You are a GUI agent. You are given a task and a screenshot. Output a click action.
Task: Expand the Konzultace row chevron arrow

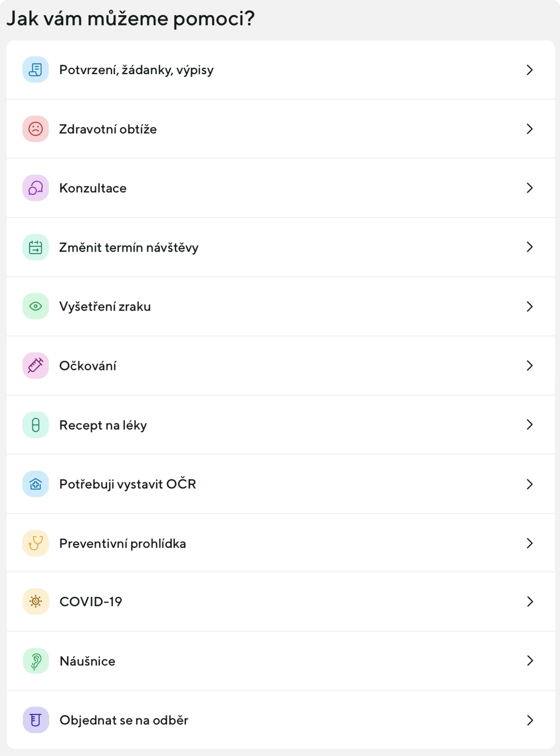pos(529,188)
